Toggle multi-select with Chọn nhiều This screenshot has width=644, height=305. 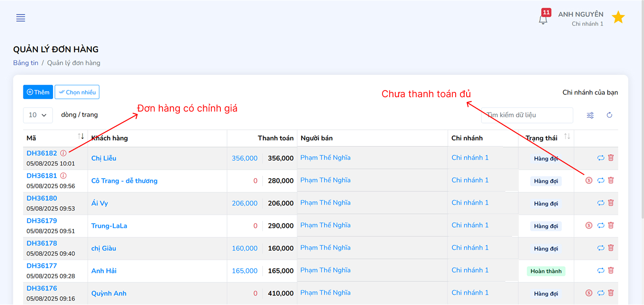point(77,92)
